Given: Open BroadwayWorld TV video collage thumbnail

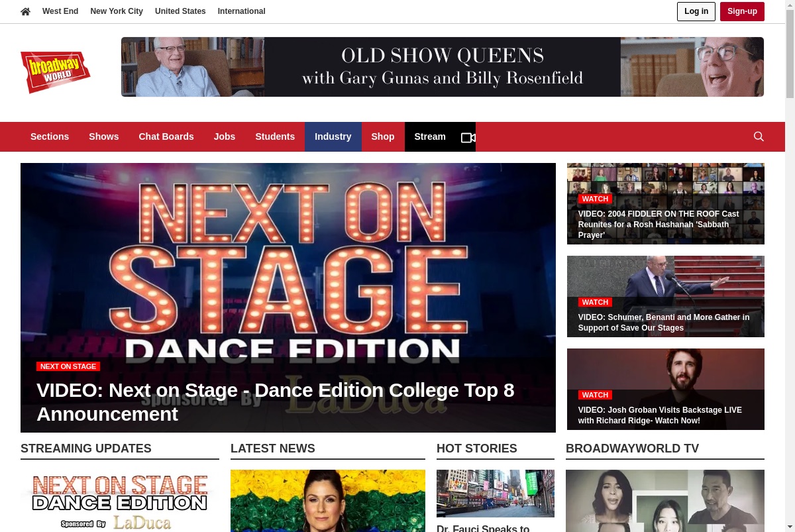Looking at the screenshot, I should click(665, 501).
